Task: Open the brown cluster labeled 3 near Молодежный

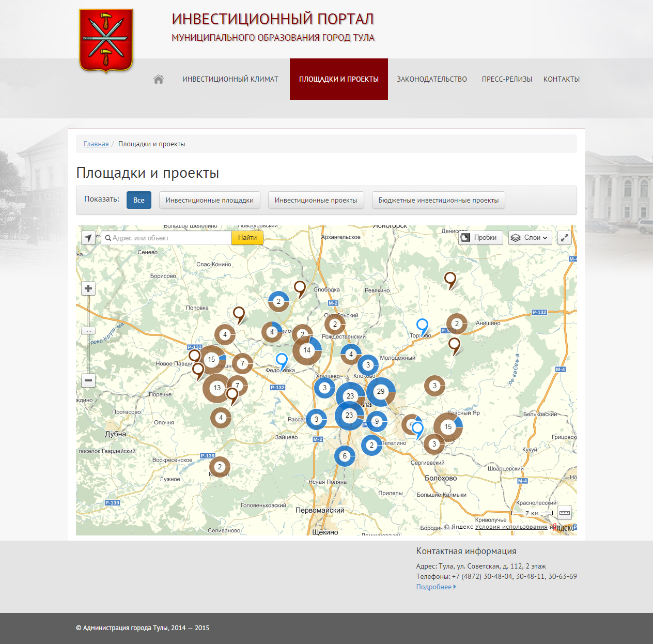Action: [x=434, y=386]
